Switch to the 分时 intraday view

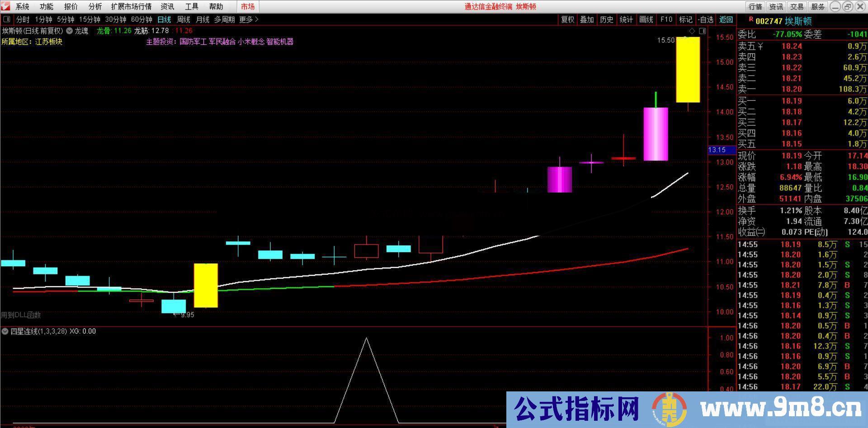click(x=23, y=19)
